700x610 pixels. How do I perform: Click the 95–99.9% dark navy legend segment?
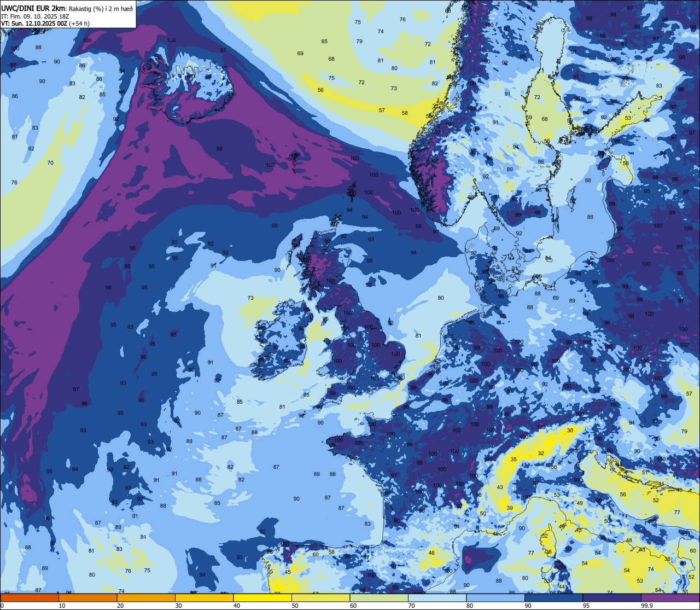click(x=612, y=598)
